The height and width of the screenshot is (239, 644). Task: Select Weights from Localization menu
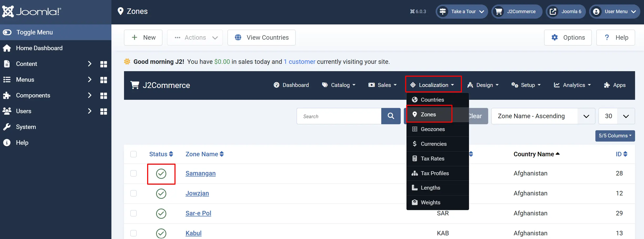[437, 202]
